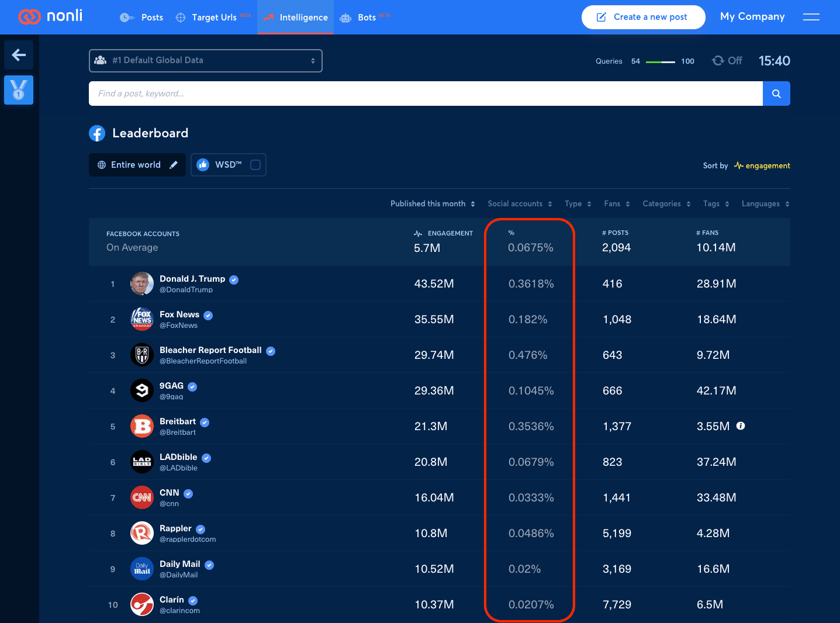The image size is (840, 623).
Task: Click the engagement pulse icon in header
Action: click(x=418, y=233)
